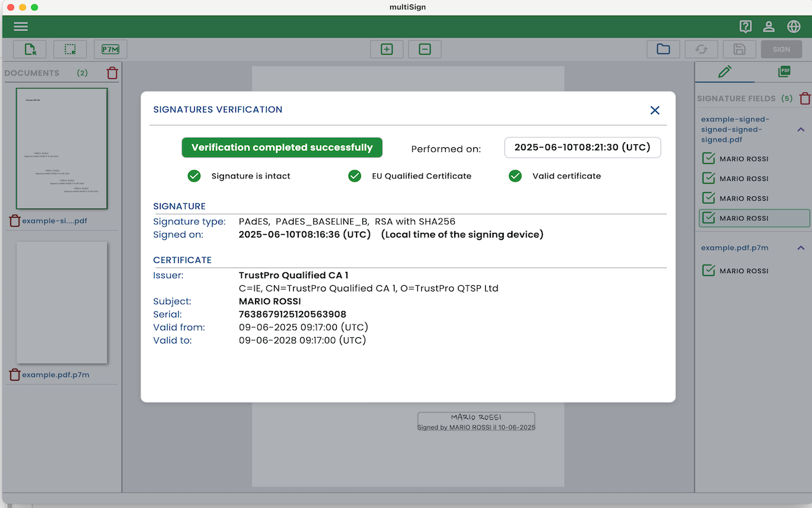Click the example.pdf.p7m group label in signature fields

[735, 248]
